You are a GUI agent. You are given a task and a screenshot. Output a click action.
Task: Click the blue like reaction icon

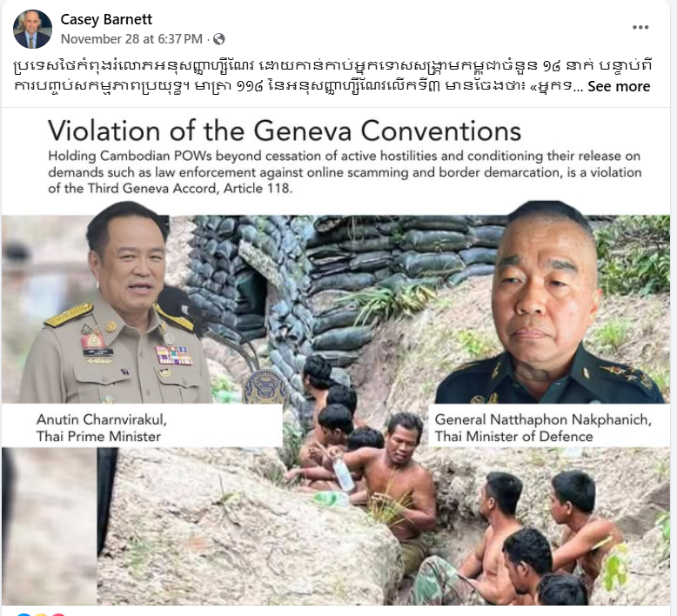coord(23,614)
